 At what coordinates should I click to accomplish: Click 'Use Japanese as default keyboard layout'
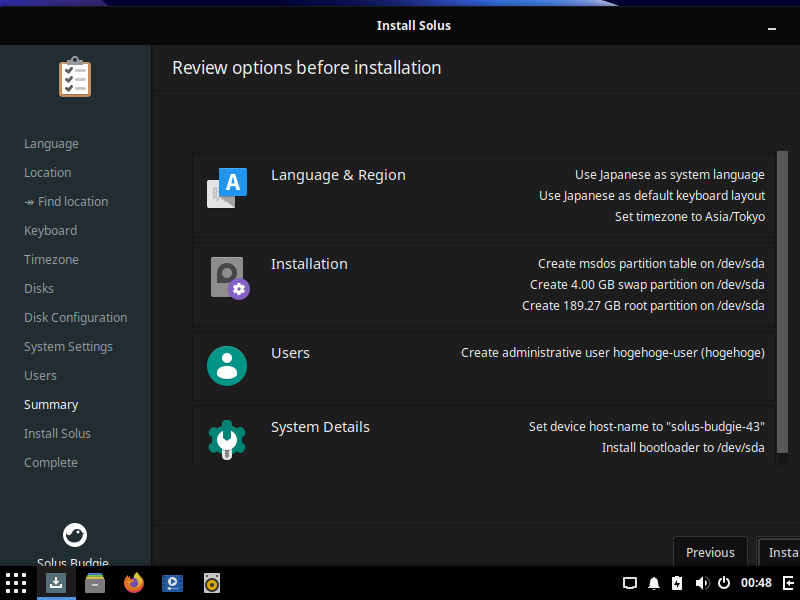click(652, 196)
